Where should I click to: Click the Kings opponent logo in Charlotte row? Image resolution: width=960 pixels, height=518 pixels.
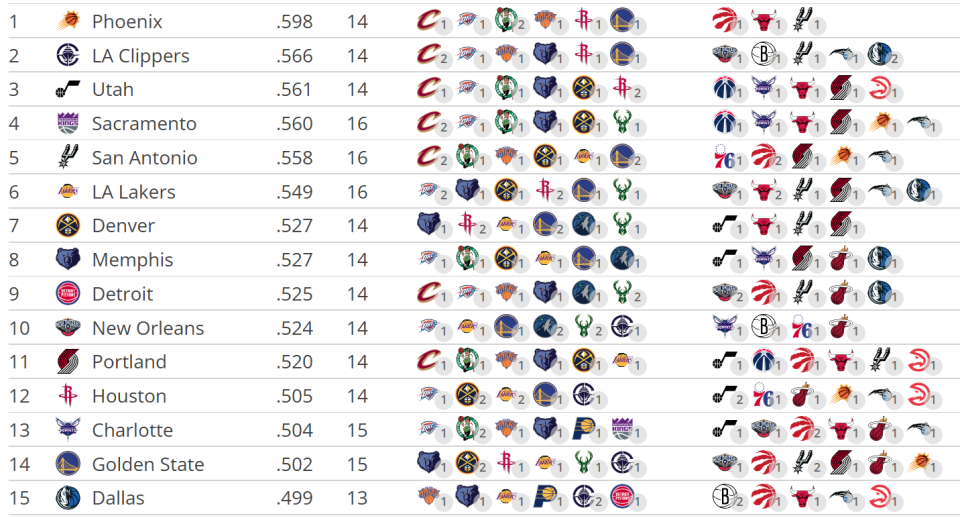tap(622, 429)
